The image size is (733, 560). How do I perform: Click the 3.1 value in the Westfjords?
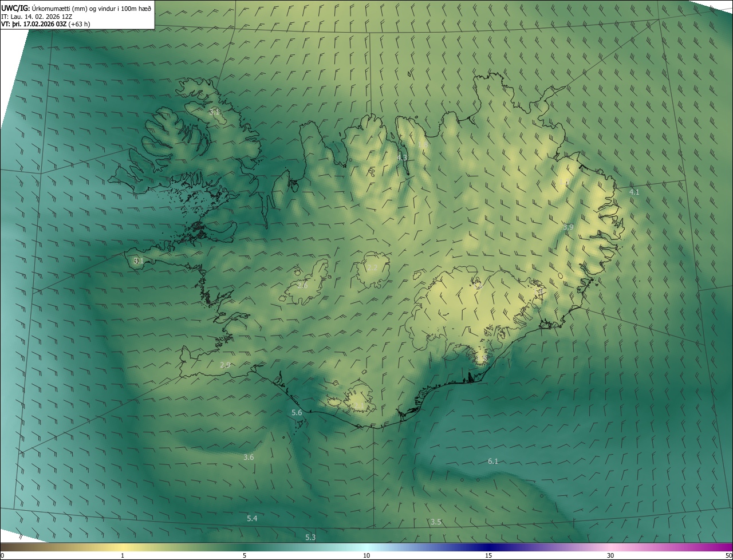[215, 112]
